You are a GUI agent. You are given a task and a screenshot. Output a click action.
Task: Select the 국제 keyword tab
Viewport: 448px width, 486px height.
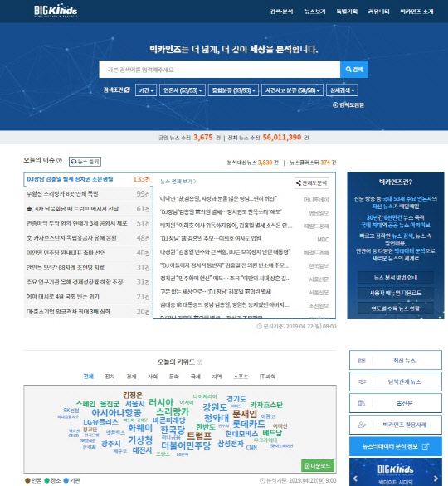pos(195,377)
